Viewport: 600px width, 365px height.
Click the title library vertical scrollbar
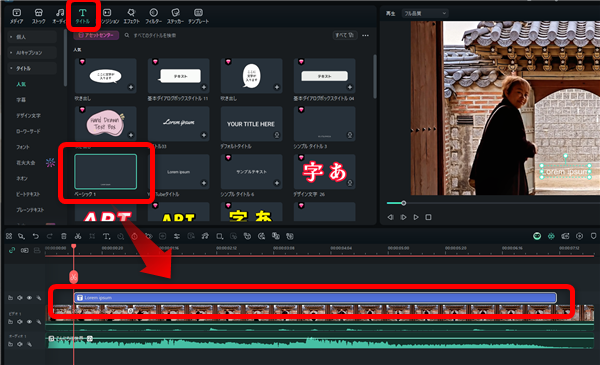pos(375,77)
